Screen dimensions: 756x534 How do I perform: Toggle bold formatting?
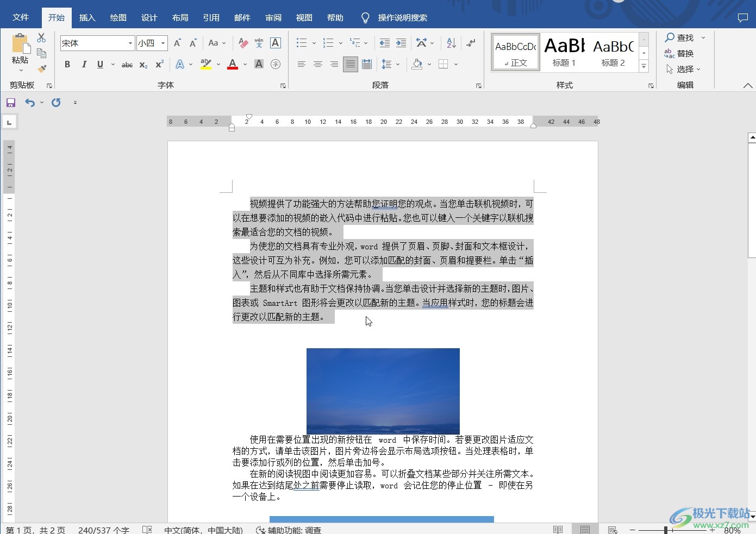tap(67, 64)
